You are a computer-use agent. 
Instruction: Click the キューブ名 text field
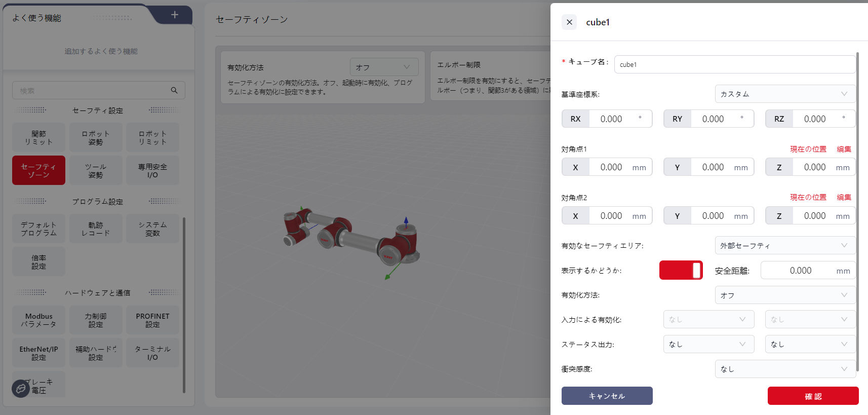pos(734,64)
